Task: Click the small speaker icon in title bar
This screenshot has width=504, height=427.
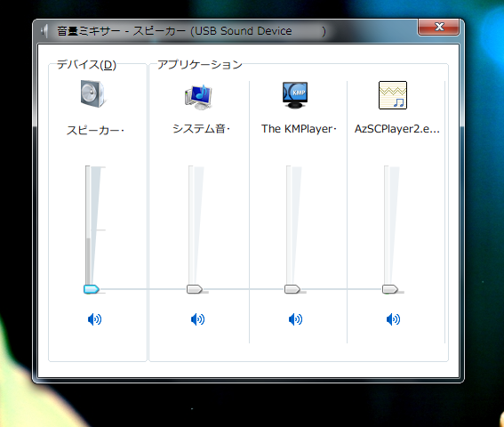Action: coord(44,31)
